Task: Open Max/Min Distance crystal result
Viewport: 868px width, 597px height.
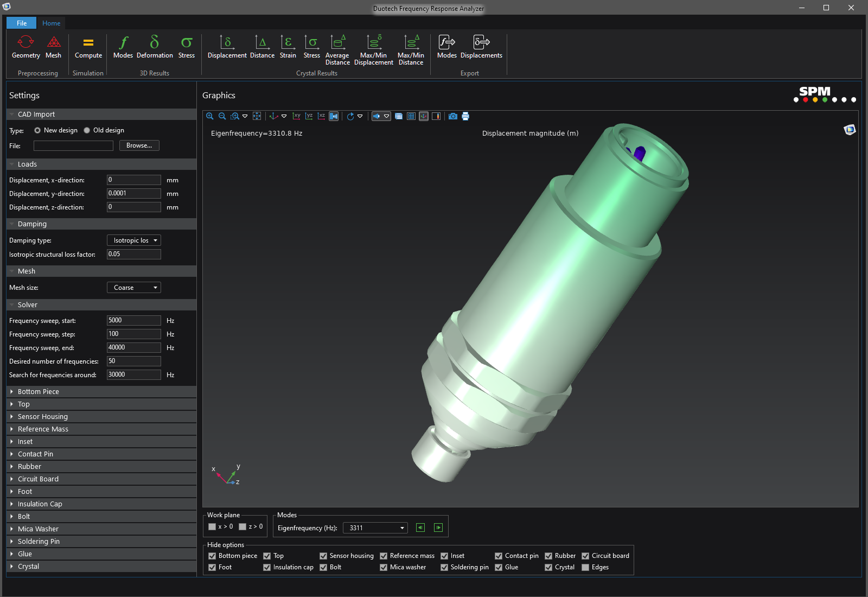Action: tap(411, 50)
